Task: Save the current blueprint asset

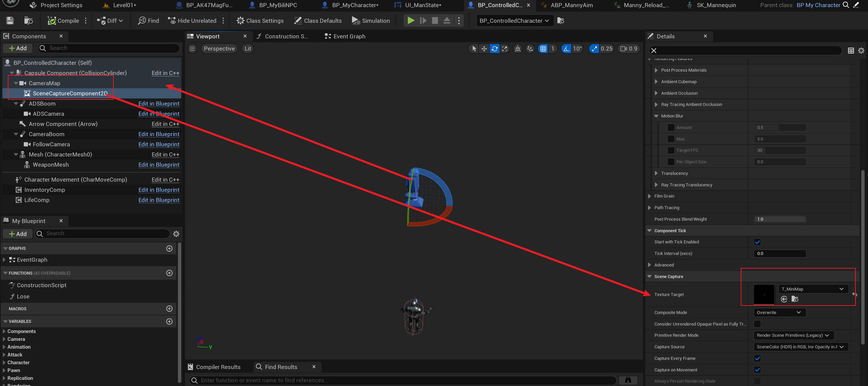Action: tap(10, 21)
